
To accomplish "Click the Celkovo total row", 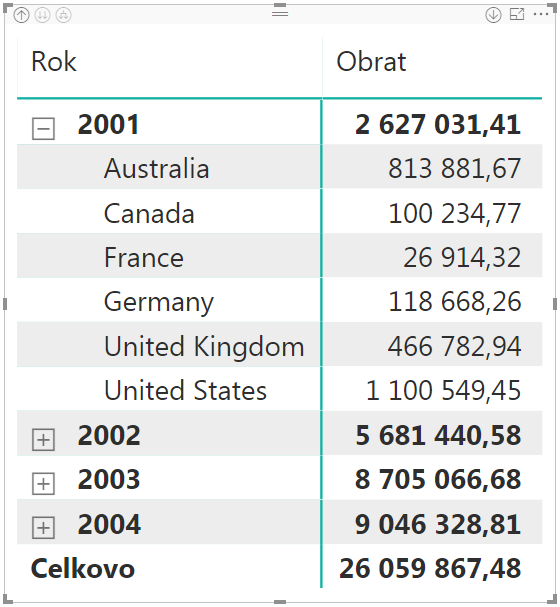I will (x=279, y=567).
